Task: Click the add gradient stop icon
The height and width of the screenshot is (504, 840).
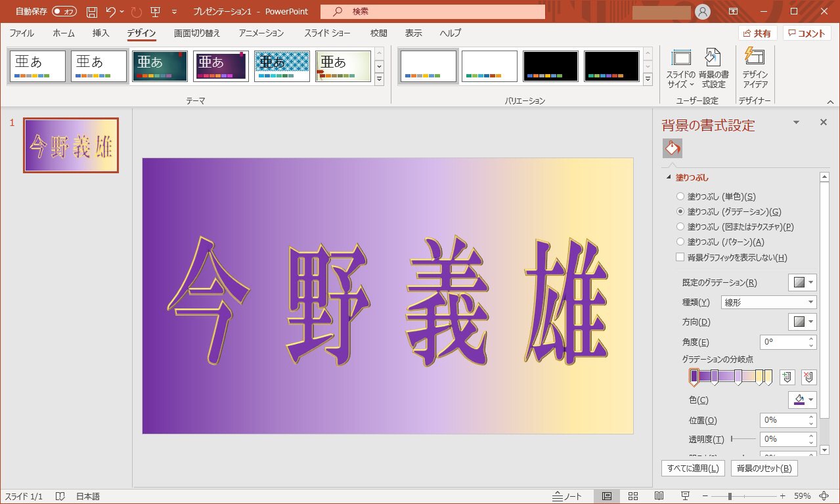Action: [787, 377]
